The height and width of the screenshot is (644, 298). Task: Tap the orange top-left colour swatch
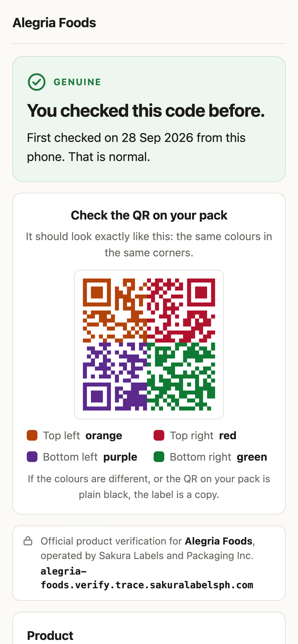[x=32, y=435]
